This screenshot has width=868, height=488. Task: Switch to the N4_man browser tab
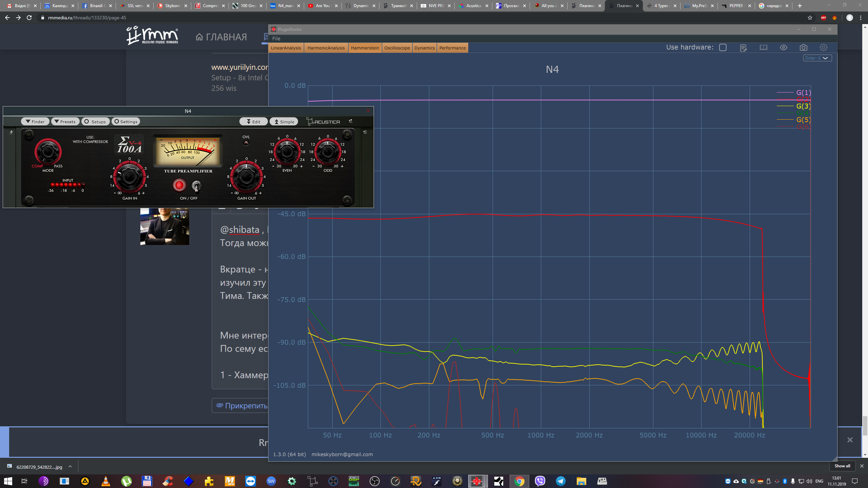285,6
